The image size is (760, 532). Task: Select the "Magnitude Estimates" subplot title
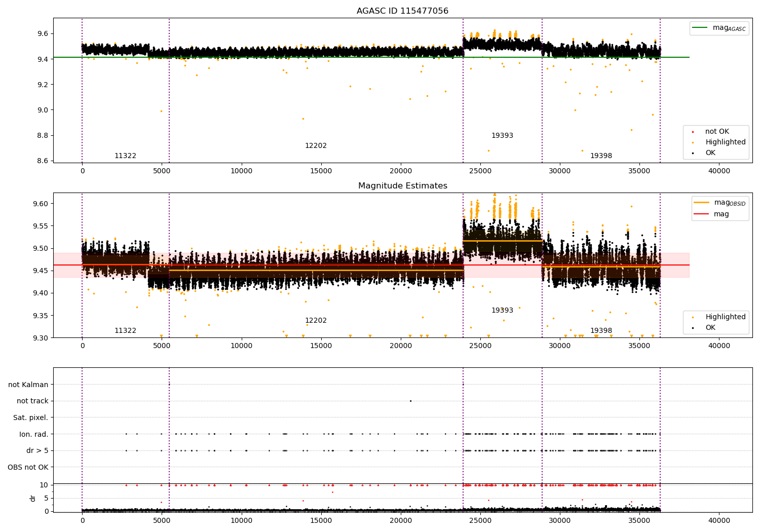click(x=402, y=186)
